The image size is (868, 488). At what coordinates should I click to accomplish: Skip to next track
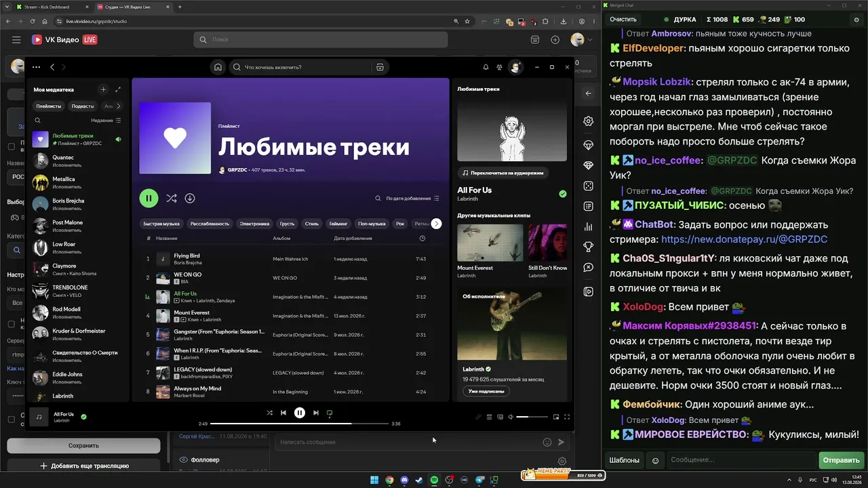316,413
